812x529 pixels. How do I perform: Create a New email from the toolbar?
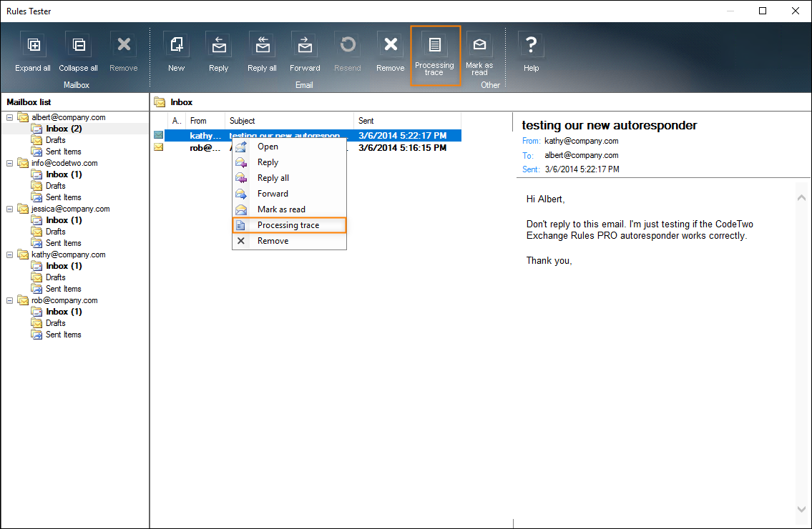(177, 45)
